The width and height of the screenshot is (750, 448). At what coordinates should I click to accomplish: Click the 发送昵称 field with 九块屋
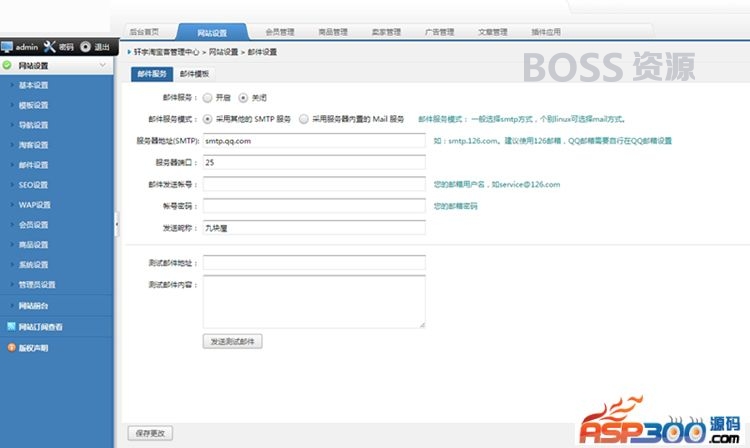(x=314, y=228)
